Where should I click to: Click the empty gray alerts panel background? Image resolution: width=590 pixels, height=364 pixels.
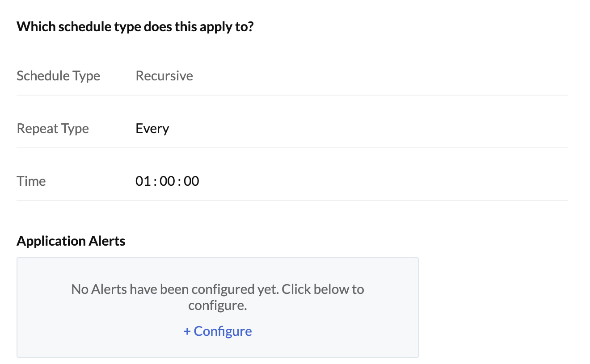(x=358, y=331)
